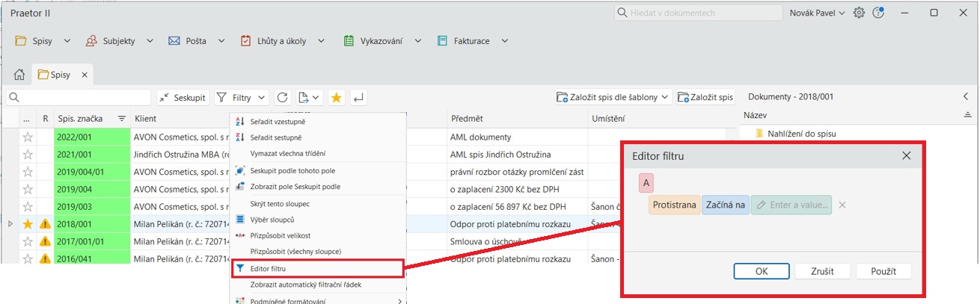Close the Spisy tab

(x=85, y=75)
